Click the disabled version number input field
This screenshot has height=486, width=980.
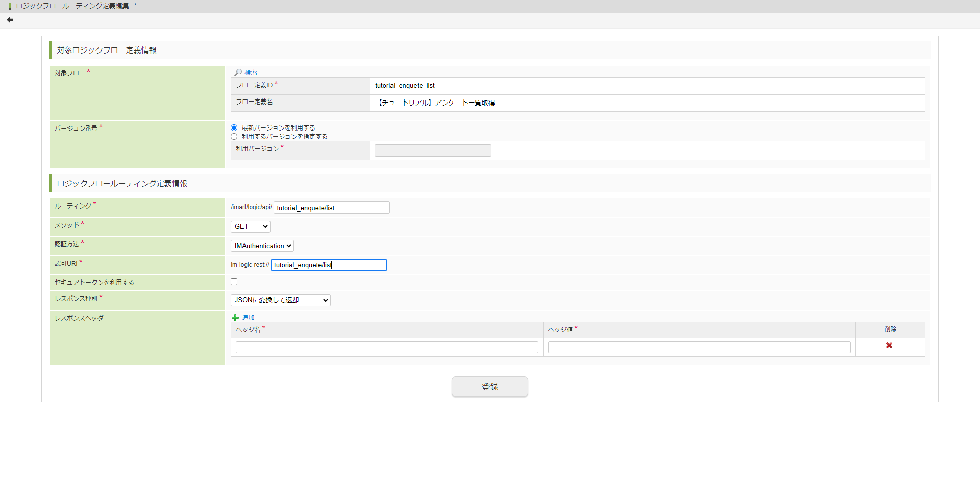pos(432,150)
